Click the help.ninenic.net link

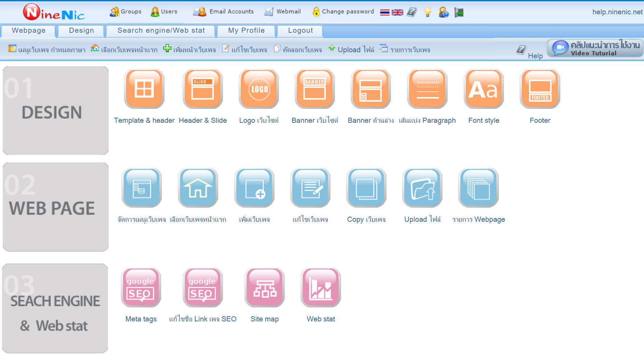point(617,11)
